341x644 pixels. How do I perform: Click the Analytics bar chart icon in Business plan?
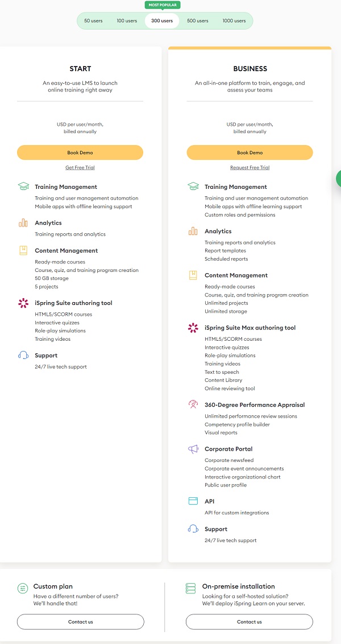193,231
